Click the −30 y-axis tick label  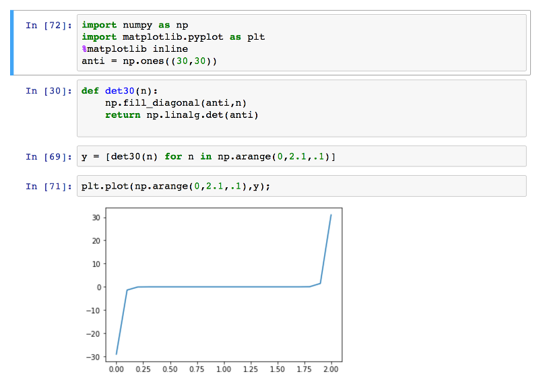point(93,357)
